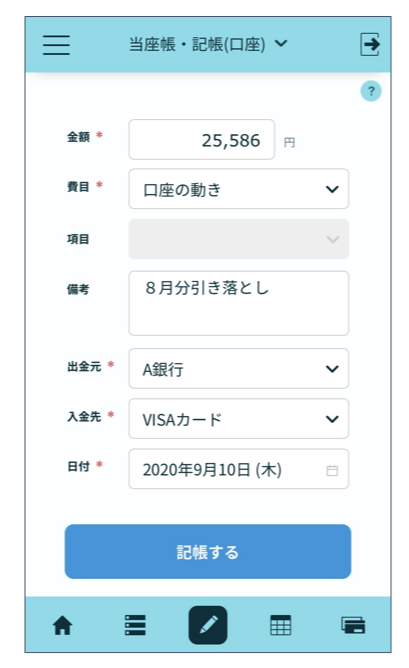
Task: Go to the home icon tab
Action: click(63, 626)
